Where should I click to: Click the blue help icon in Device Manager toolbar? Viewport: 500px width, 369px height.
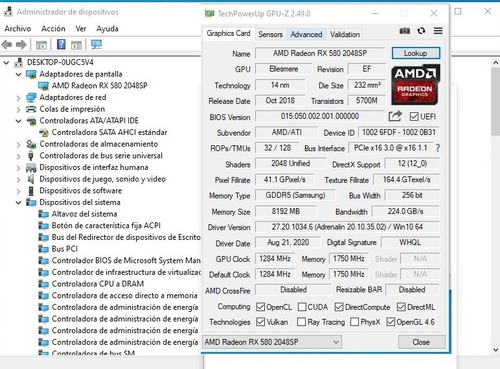click(61, 44)
